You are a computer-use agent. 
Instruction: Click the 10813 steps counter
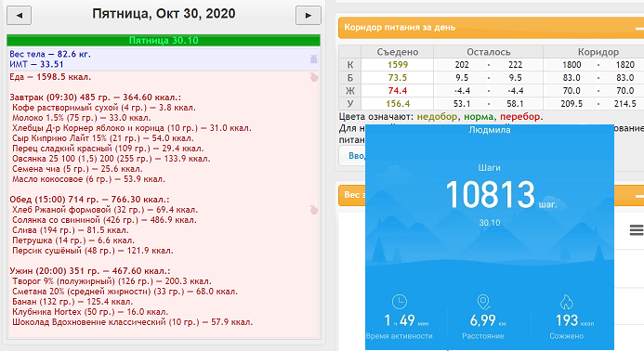point(490,195)
